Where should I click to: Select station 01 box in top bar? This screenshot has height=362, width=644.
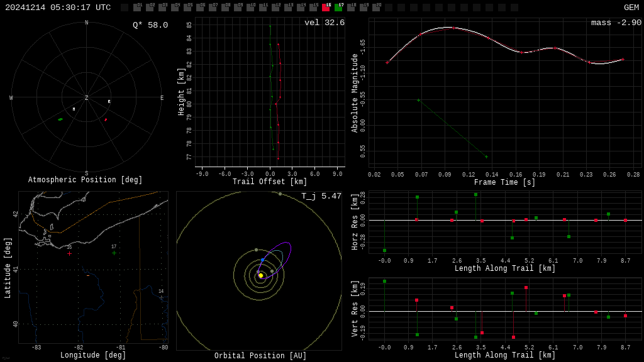click(137, 8)
